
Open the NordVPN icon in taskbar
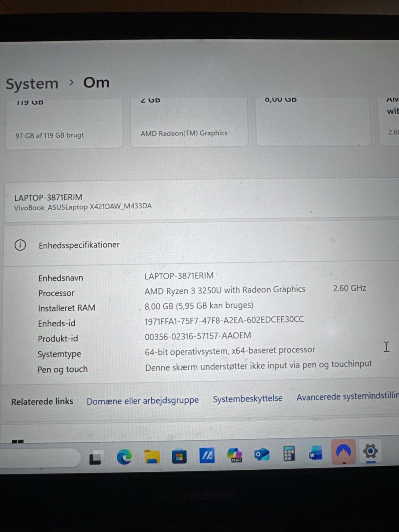(343, 452)
